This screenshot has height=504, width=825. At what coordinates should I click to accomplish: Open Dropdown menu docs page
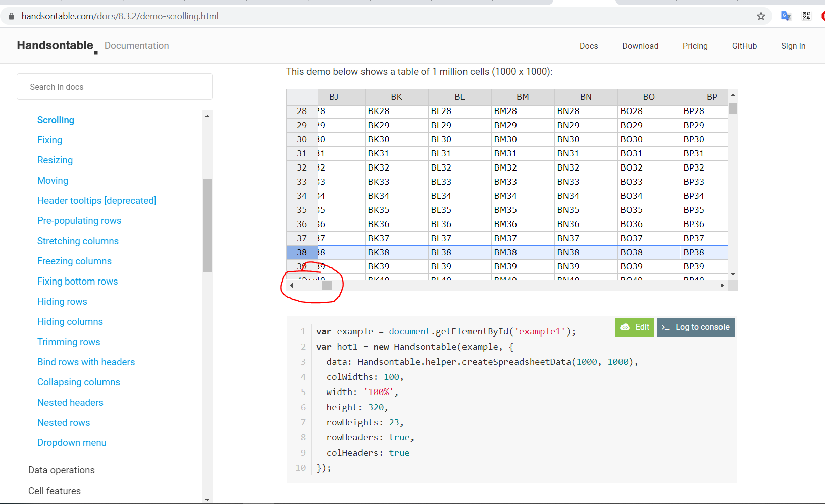point(72,442)
